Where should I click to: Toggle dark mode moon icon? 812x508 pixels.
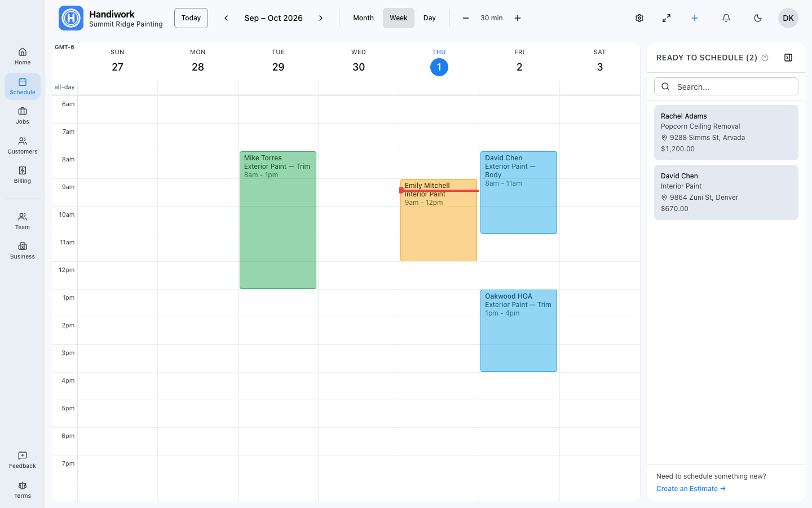[758, 18]
